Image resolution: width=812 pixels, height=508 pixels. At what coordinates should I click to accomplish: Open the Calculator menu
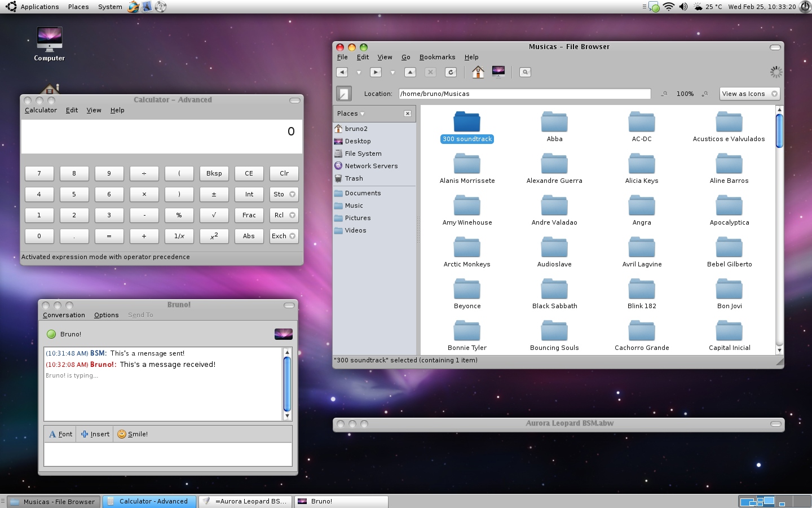(41, 110)
